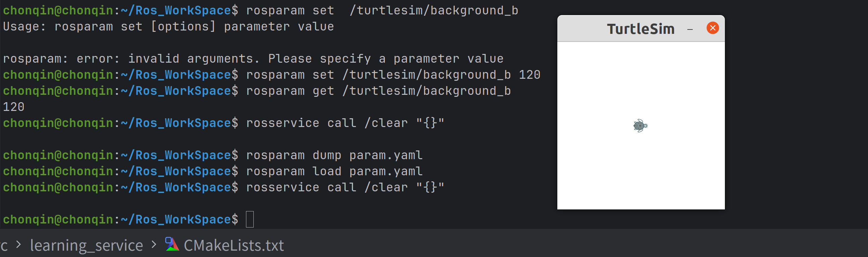The image size is (868, 257).
Task: Expand the chevron after learning_service
Action: [x=154, y=245]
